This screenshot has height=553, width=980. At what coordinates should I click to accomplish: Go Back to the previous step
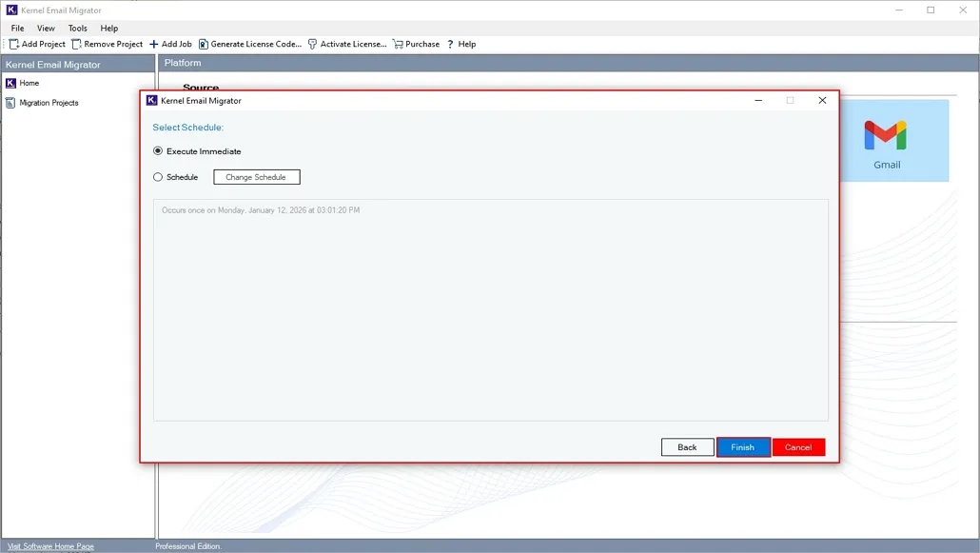coord(687,446)
